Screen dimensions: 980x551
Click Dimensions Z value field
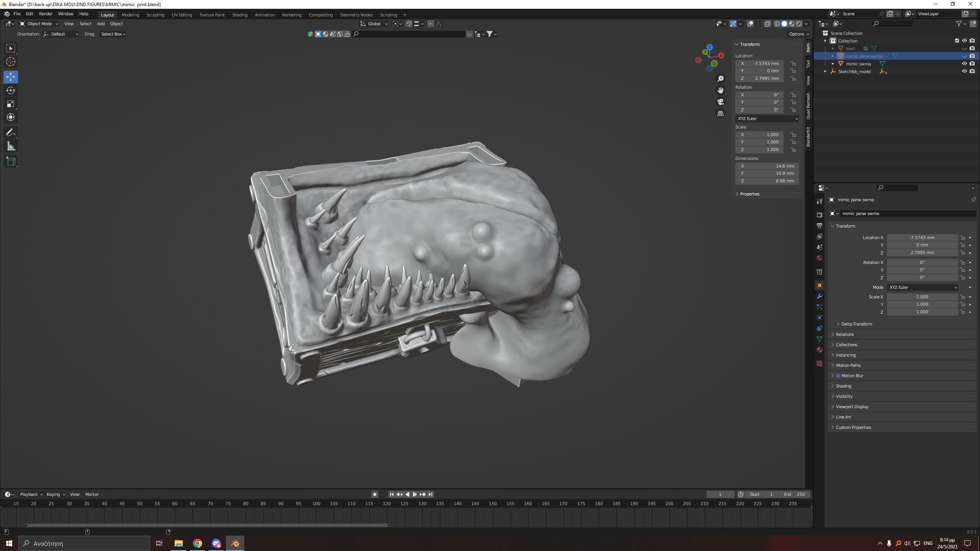[x=767, y=181]
